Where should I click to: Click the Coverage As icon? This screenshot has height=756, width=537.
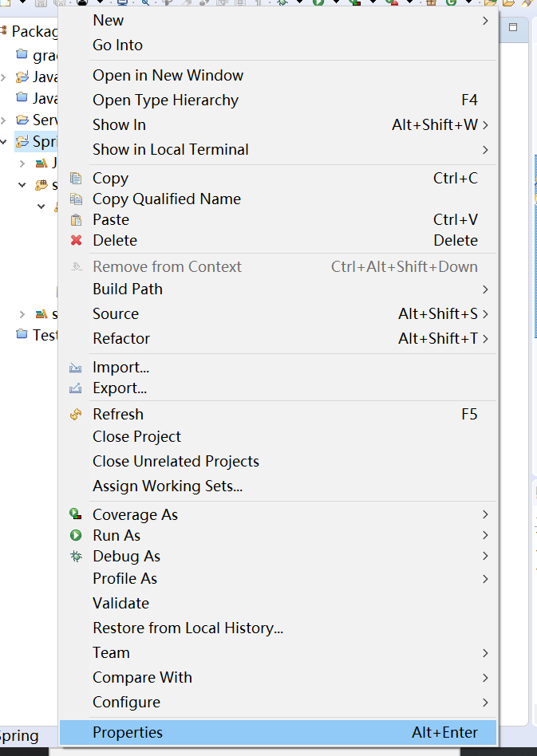(77, 515)
